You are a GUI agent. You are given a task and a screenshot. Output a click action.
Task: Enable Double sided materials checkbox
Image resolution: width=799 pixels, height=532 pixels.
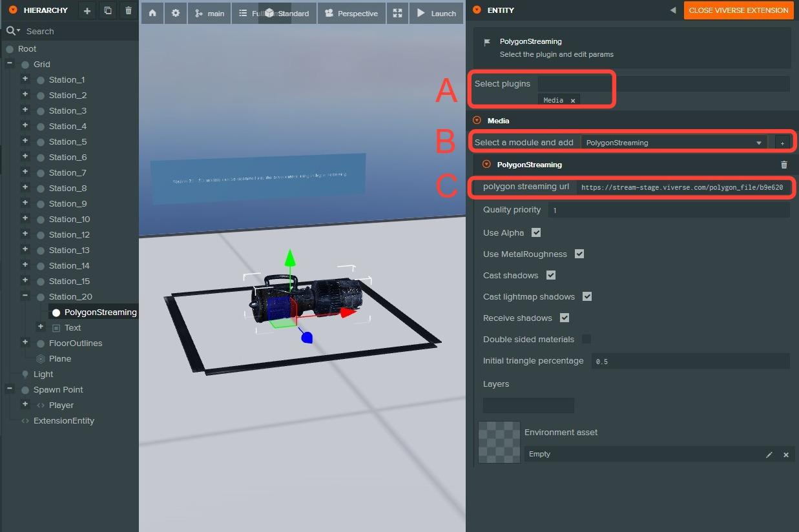tap(586, 339)
